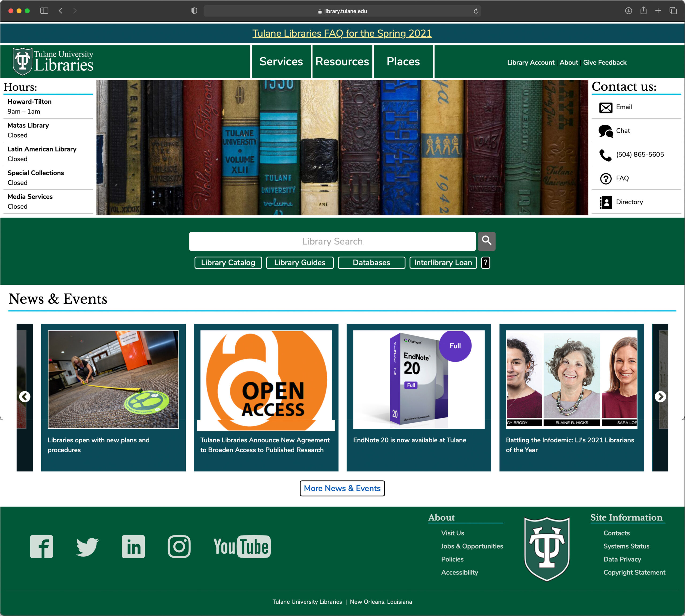Select the Library Catalog search option

pos(228,263)
